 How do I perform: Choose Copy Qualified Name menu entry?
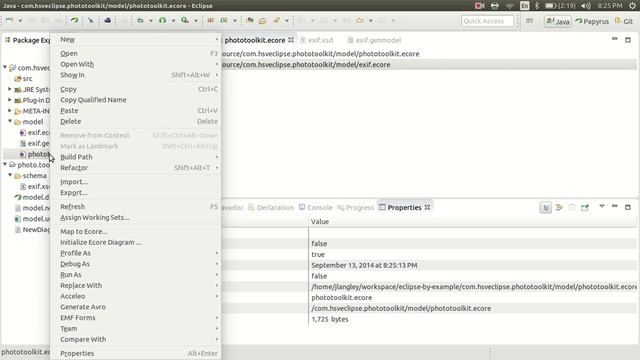(136, 100)
